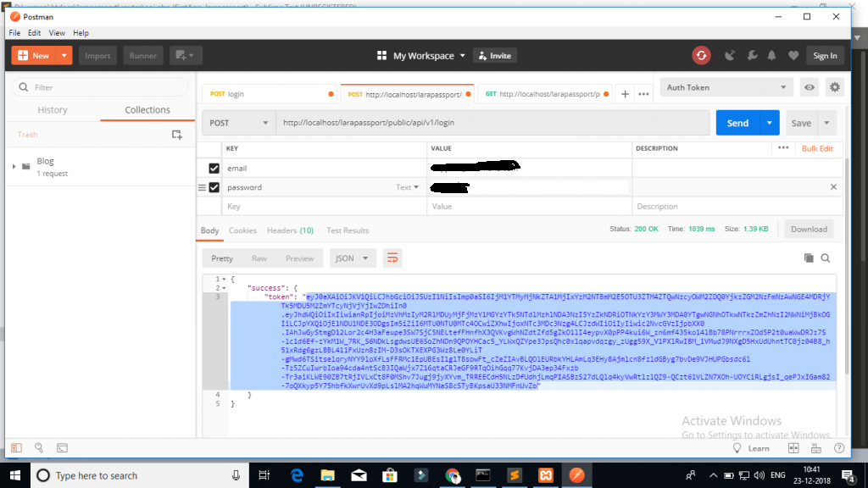868x488 pixels.
Task: Copy response to clipboard icon
Action: point(809,258)
